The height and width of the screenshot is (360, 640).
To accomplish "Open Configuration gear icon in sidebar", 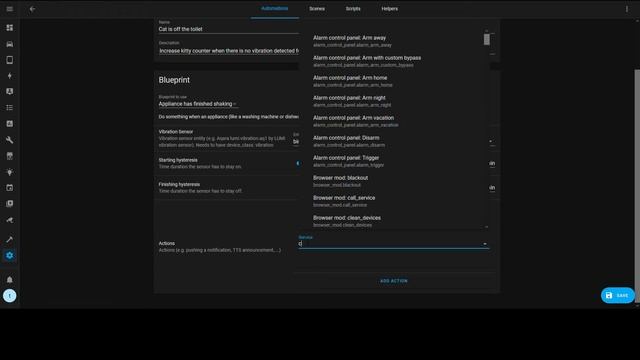I will click(x=9, y=256).
